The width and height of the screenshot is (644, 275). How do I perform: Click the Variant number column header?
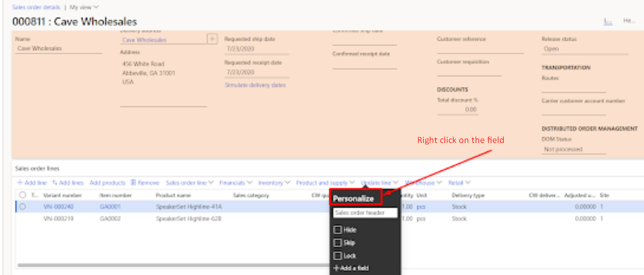(62, 195)
